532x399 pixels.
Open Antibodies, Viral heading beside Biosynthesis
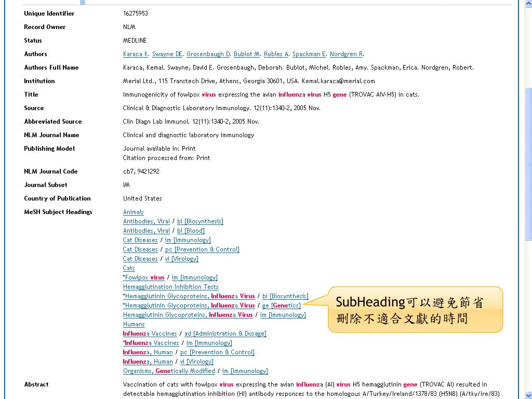click(146, 221)
